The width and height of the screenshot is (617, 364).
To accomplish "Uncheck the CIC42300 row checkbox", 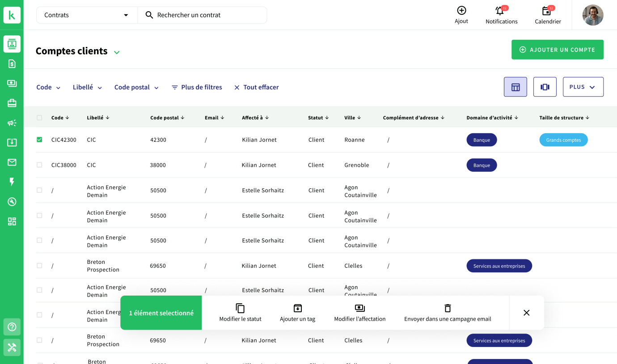I will tap(39, 140).
